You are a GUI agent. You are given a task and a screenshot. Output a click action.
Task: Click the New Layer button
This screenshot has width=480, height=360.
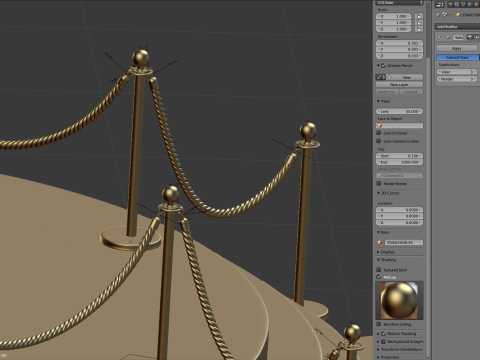coord(399,85)
